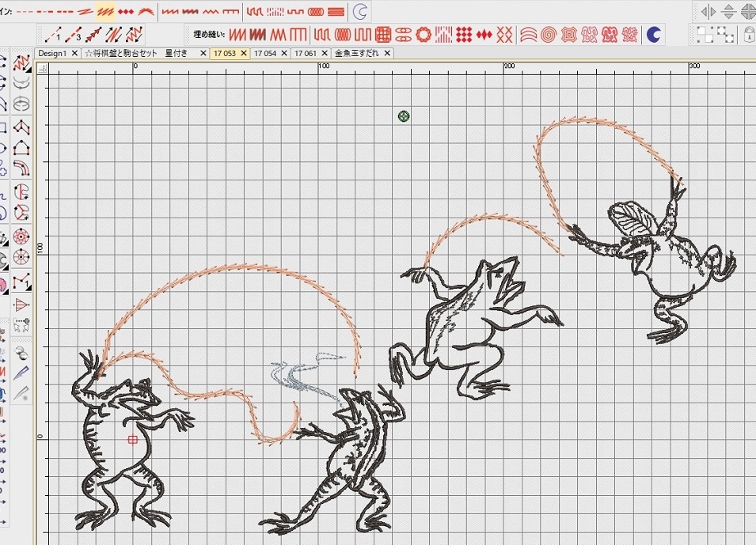
Task: Choose the first satin fill stitch after 埋め縫い
Action: click(x=237, y=35)
